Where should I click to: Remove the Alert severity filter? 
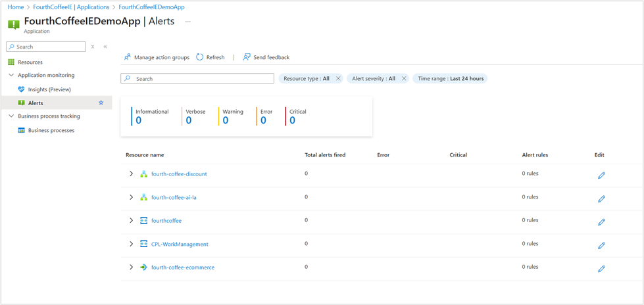click(404, 79)
